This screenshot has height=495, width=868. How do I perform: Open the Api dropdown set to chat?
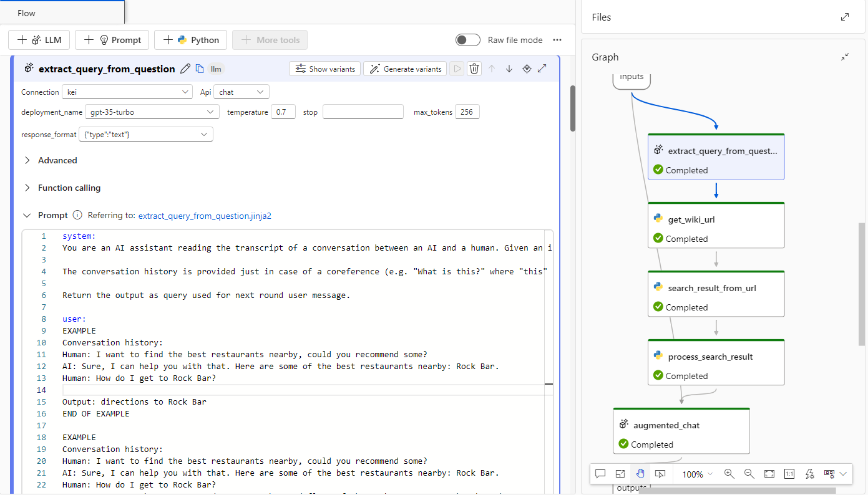(x=241, y=92)
